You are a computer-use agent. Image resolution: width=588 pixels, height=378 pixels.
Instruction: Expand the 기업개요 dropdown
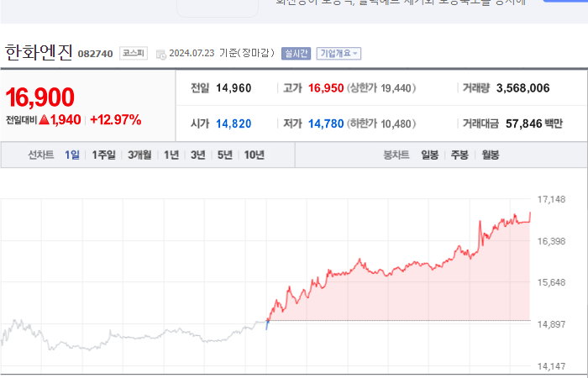click(339, 54)
